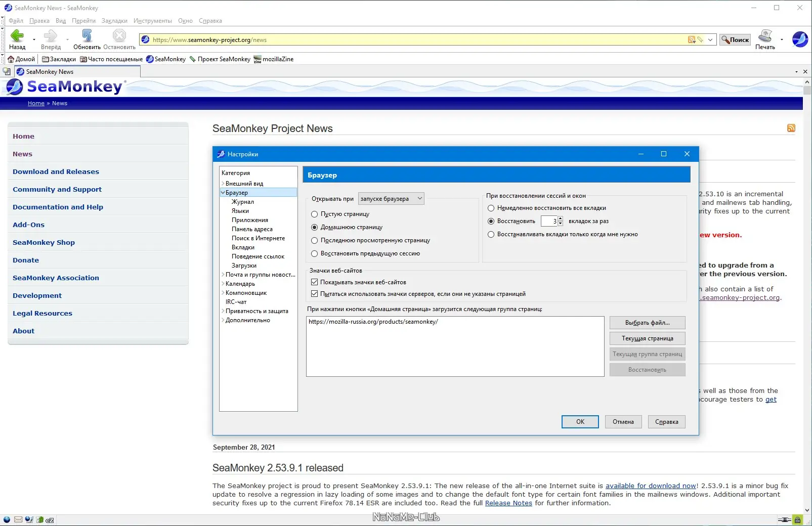Open the Инструменты menu

153,21
